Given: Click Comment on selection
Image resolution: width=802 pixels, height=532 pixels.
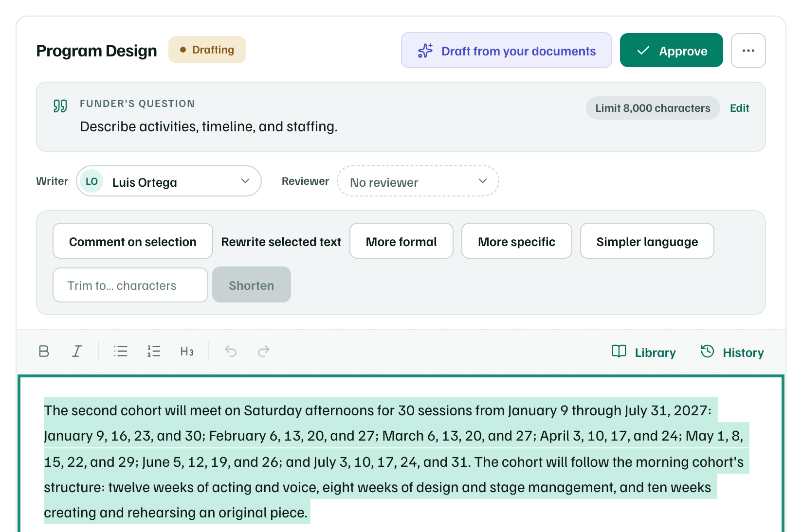Looking at the screenshot, I should 132,241.
